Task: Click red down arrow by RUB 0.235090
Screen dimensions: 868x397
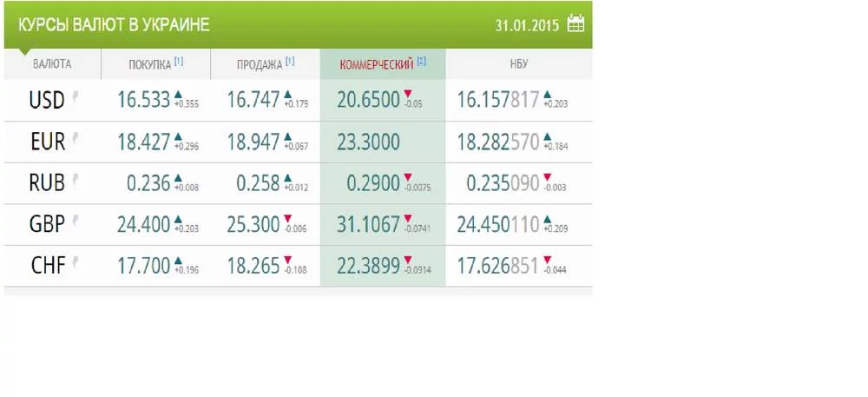Action: coord(547,177)
